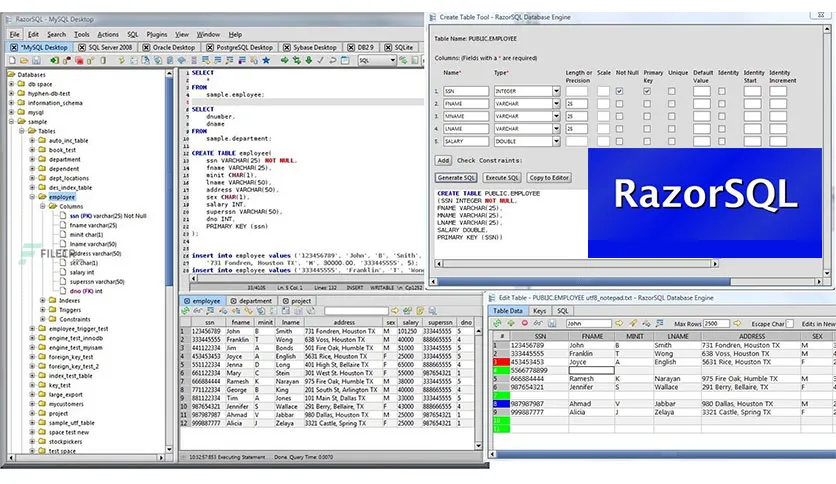Uncheck Primary Key for the SSN column
Screen dimensions: 836x484
pos(647,91)
